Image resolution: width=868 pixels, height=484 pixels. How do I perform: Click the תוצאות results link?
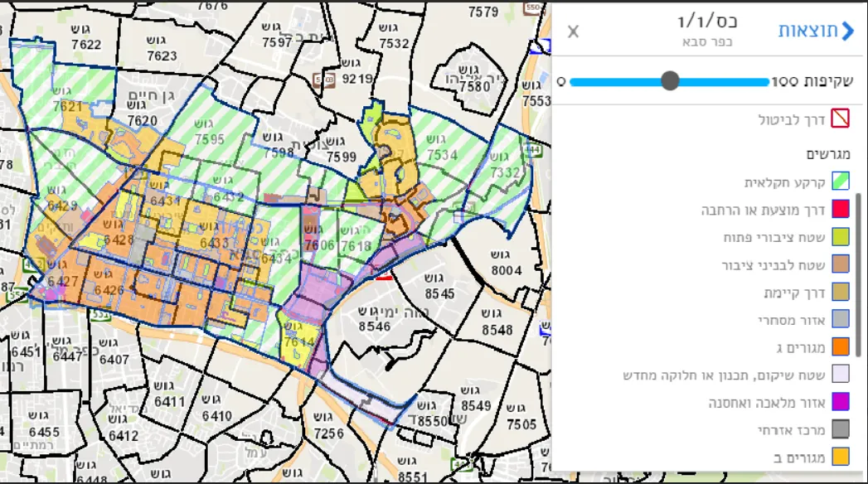click(x=807, y=31)
